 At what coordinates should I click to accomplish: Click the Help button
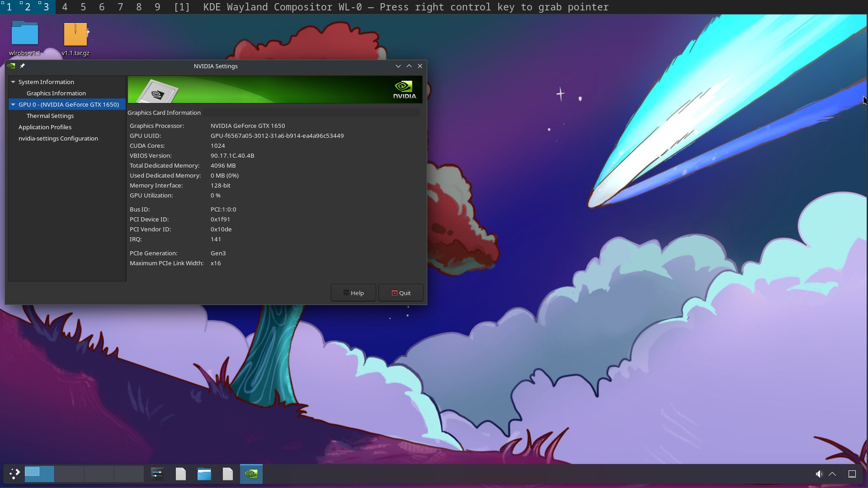click(353, 293)
